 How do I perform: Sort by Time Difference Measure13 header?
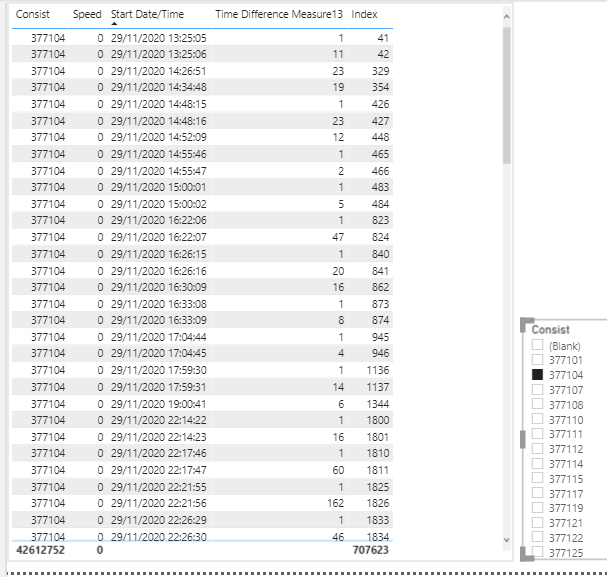click(x=279, y=14)
